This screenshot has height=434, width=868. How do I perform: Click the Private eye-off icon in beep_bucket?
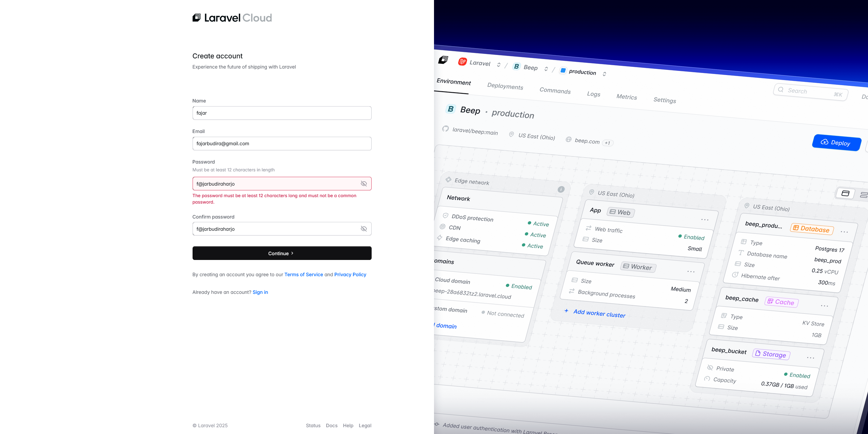[710, 367]
